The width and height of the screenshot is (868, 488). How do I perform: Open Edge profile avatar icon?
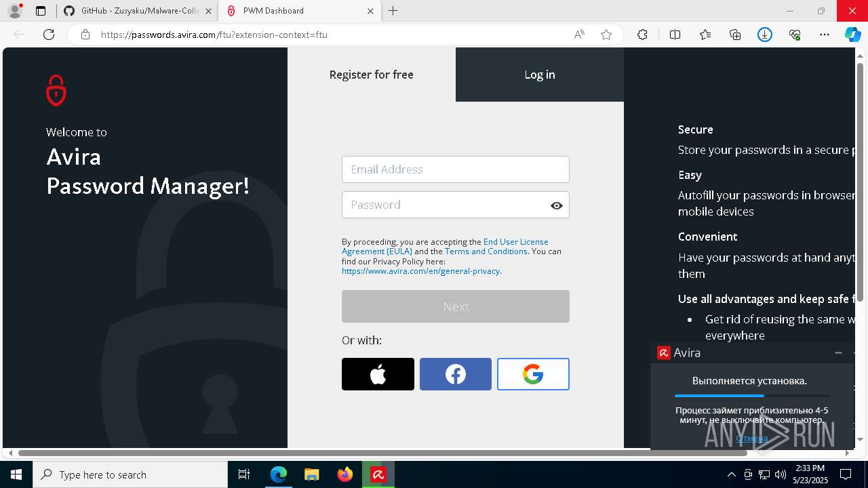(15, 11)
